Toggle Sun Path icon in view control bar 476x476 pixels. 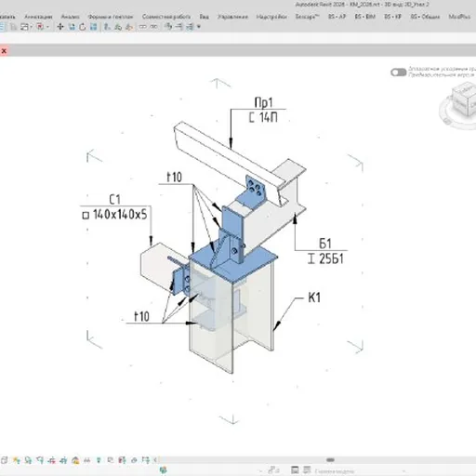17,460
